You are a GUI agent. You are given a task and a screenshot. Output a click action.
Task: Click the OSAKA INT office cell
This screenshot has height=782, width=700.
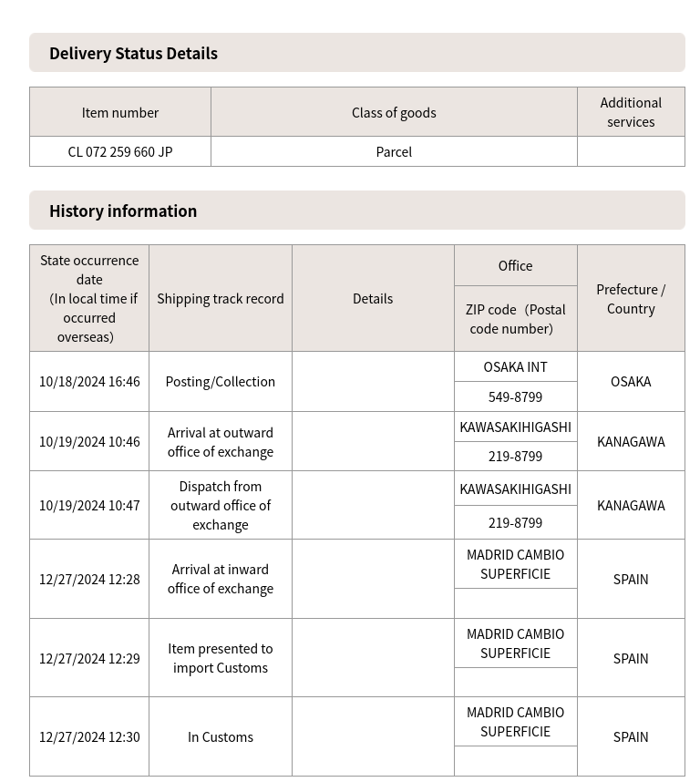coord(515,366)
